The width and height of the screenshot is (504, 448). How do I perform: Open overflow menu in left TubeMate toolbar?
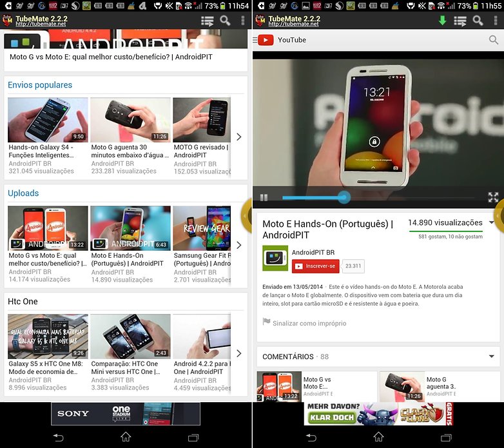point(243,21)
